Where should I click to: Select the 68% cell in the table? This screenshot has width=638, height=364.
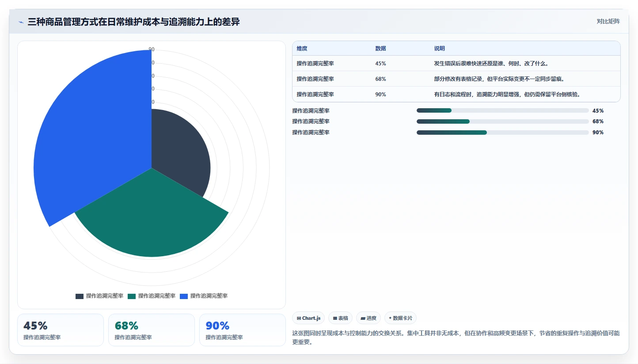[x=381, y=79]
